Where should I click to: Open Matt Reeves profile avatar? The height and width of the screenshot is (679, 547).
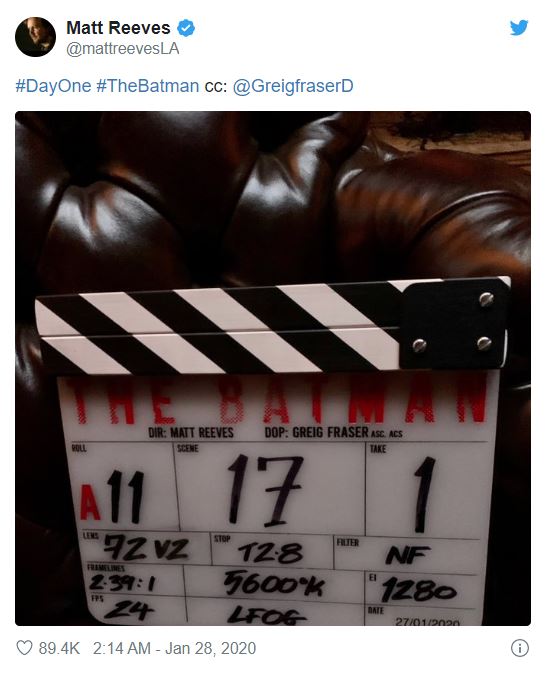pyautogui.click(x=35, y=37)
